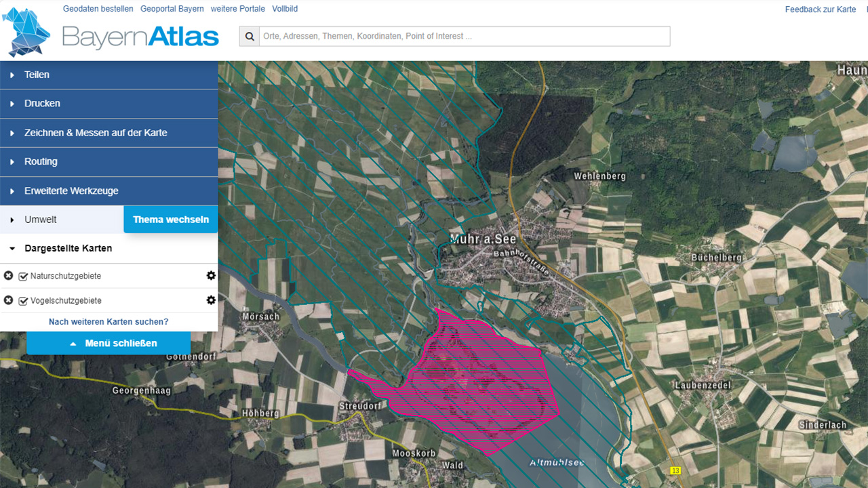Click the route 13 road marker
The image size is (868, 488).
[675, 470]
